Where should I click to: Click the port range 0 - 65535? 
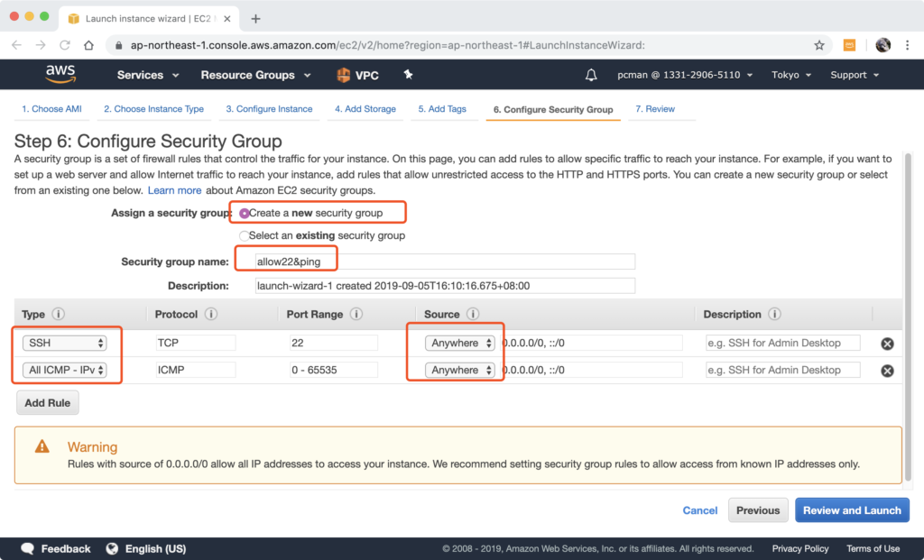[x=334, y=370]
